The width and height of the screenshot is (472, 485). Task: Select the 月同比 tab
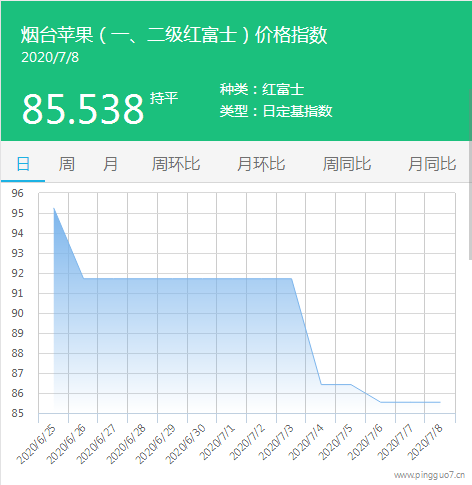click(432, 164)
